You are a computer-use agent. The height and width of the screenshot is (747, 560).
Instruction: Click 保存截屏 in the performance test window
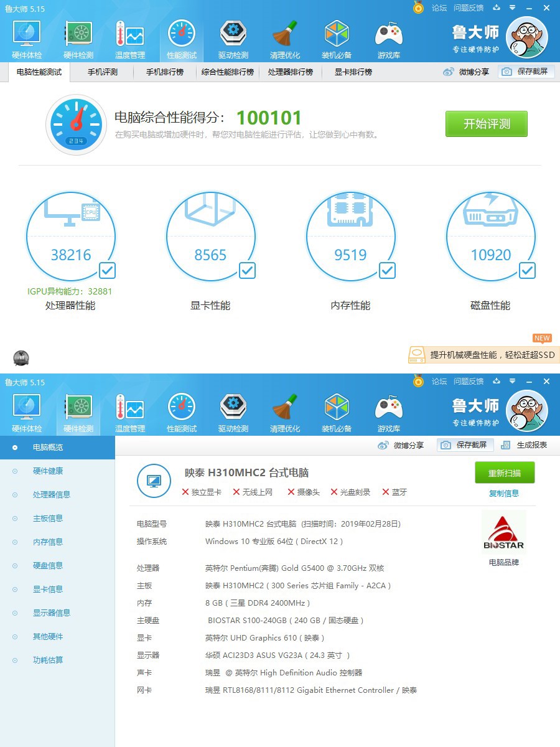tap(526, 72)
